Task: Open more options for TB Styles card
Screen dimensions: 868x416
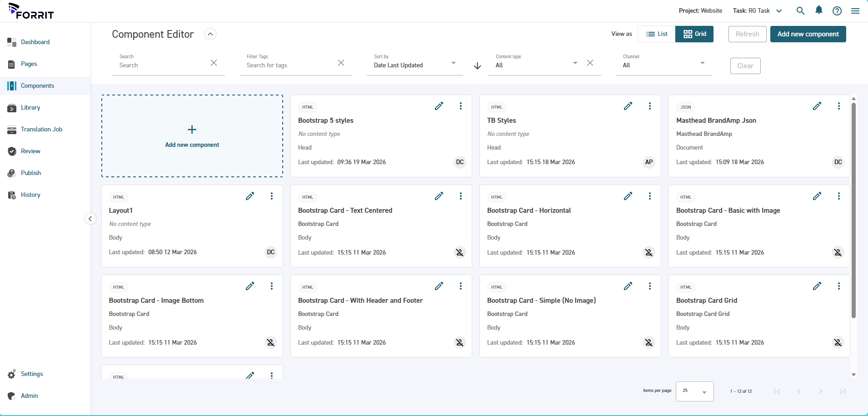Action: coord(649,106)
